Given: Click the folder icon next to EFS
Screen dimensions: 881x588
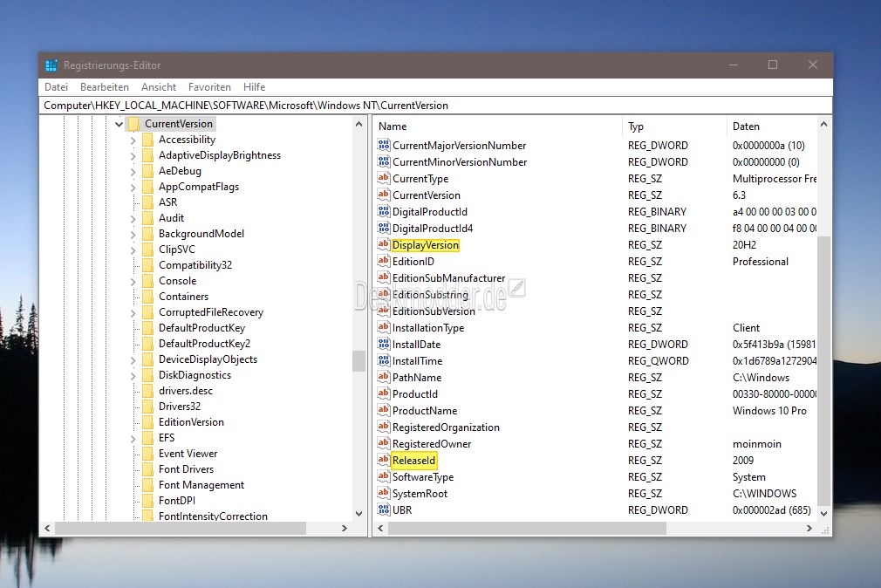Looking at the screenshot, I should (147, 437).
